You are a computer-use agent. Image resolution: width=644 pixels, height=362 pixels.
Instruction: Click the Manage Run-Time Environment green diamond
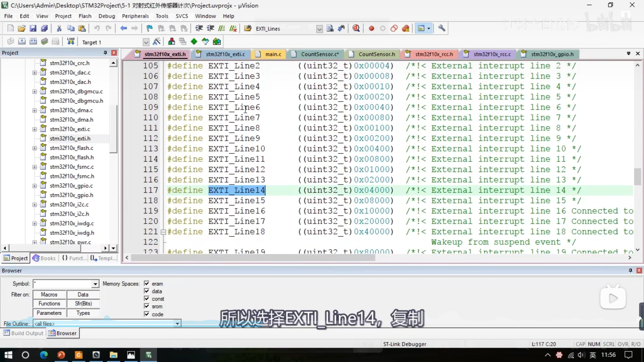point(194,42)
